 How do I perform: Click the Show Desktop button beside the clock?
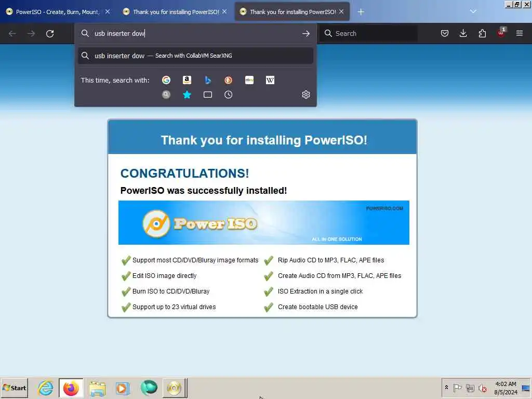coord(526,388)
